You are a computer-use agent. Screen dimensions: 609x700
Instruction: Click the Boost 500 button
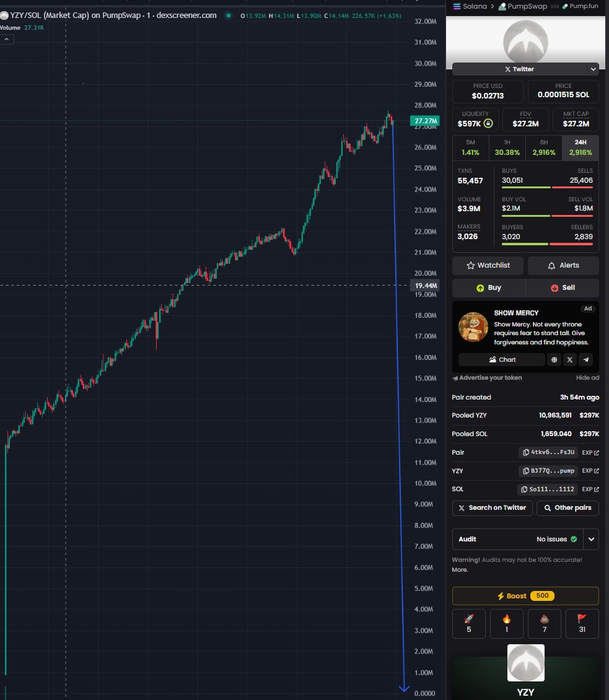[x=525, y=596]
